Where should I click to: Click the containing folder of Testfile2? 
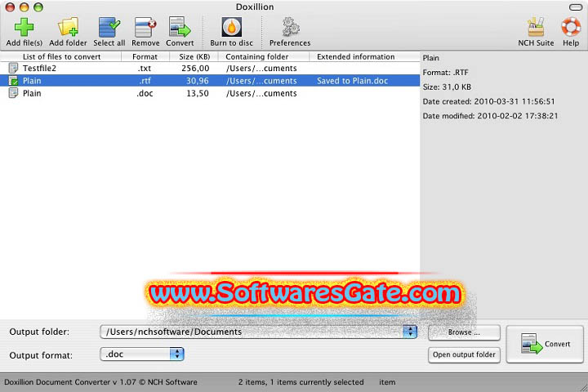point(261,69)
